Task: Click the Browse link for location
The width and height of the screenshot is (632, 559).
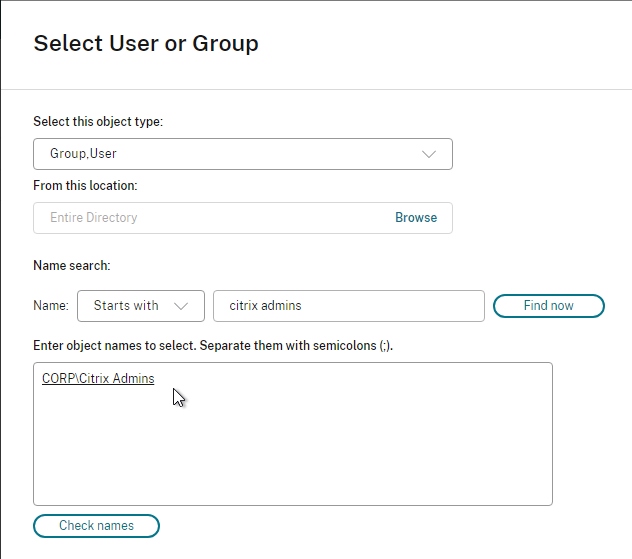Action: (x=416, y=218)
